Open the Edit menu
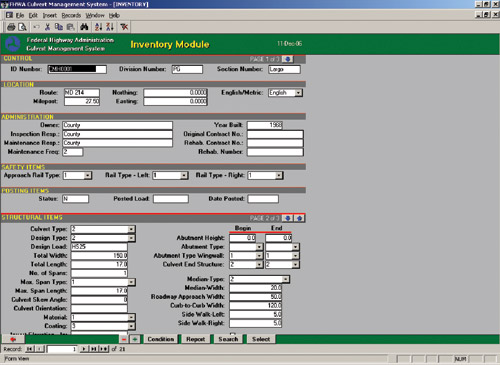500x365 pixels. click(x=33, y=15)
